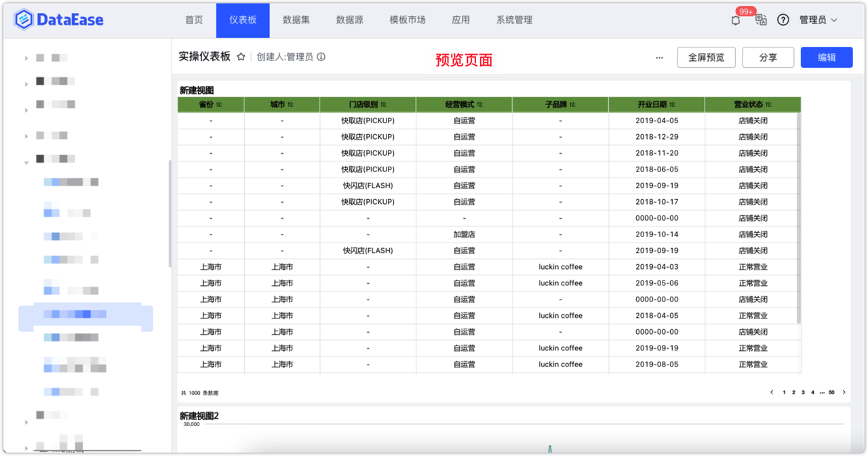Click the pagination ellipsis
The image size is (868, 456).
(x=822, y=392)
